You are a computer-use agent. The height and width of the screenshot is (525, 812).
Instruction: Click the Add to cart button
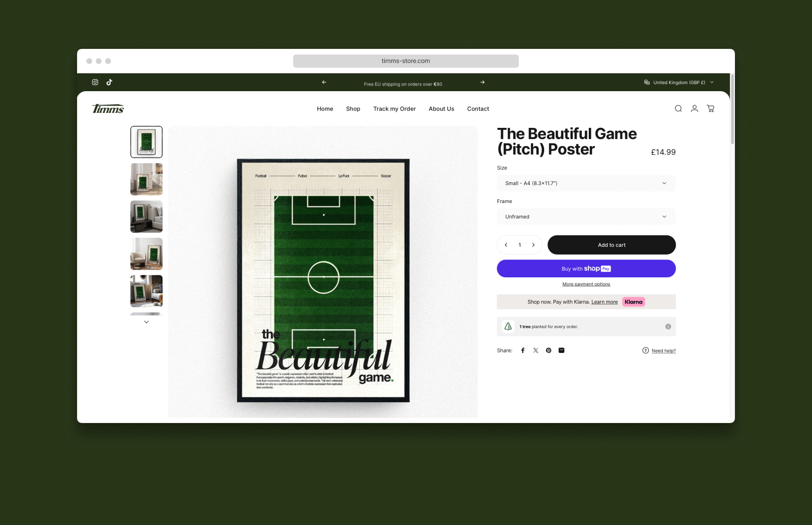pyautogui.click(x=611, y=245)
